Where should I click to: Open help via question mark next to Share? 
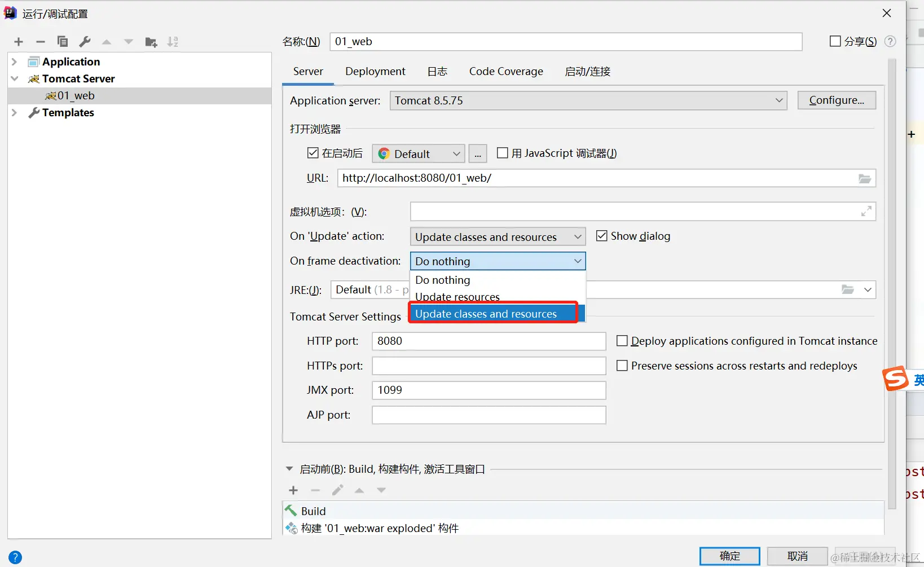(890, 41)
